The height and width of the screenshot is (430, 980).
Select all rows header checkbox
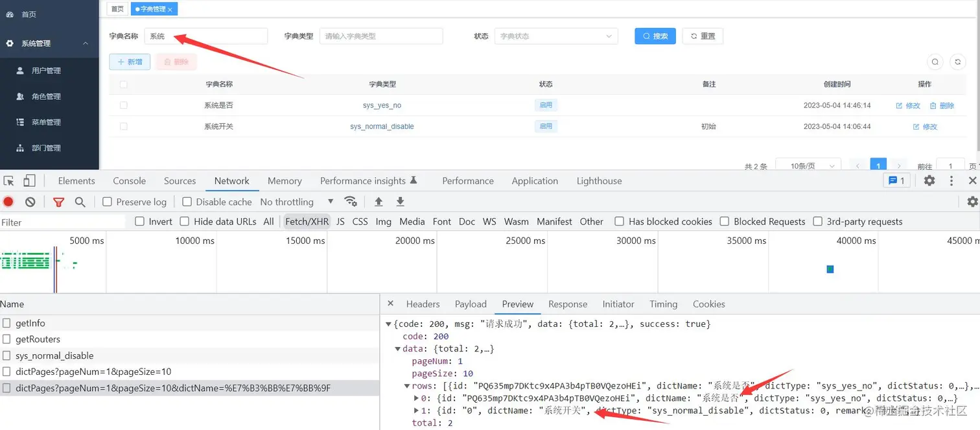click(124, 84)
